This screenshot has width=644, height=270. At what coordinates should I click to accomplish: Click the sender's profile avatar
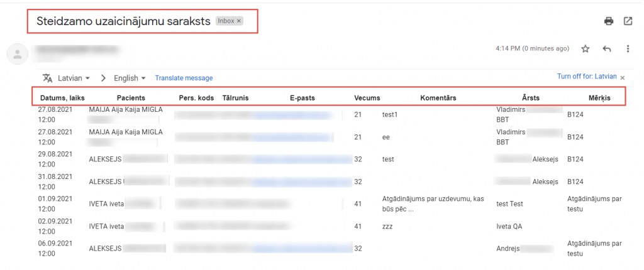(x=17, y=53)
